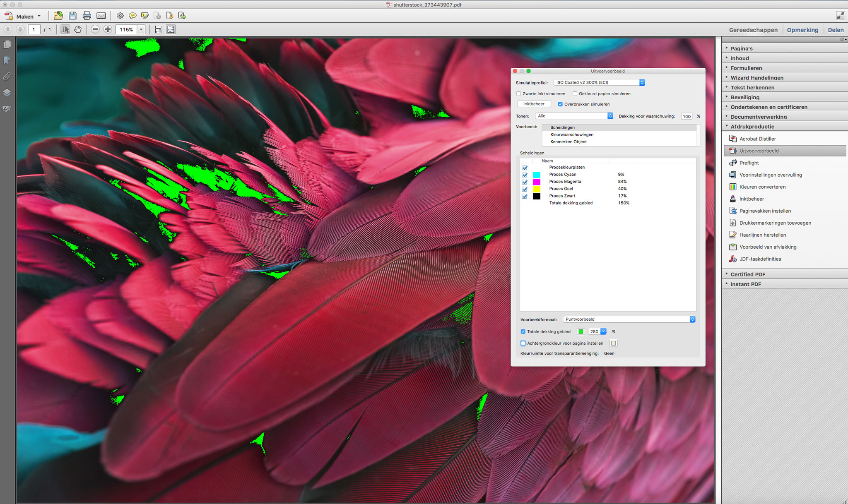Image resolution: width=848 pixels, height=504 pixels.
Task: Click the Dekking voor waarschuwing field
Action: pos(687,116)
